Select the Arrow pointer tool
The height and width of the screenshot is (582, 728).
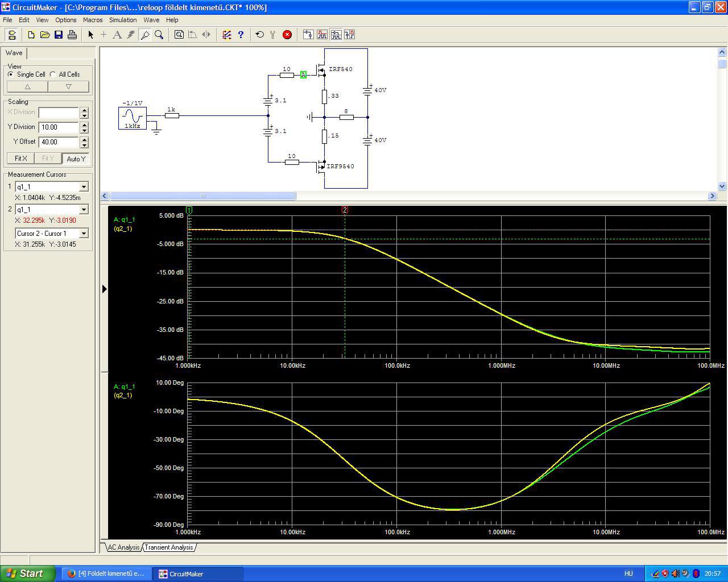pyautogui.click(x=90, y=35)
